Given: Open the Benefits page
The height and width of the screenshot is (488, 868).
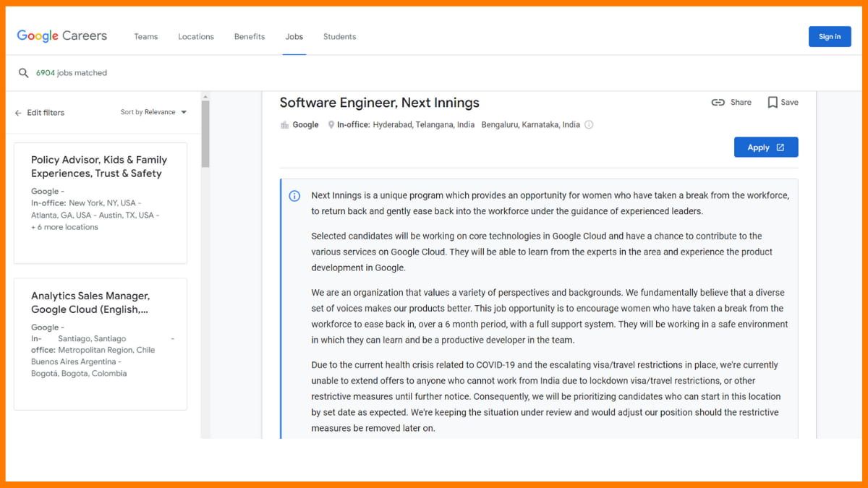Looking at the screenshot, I should point(249,36).
